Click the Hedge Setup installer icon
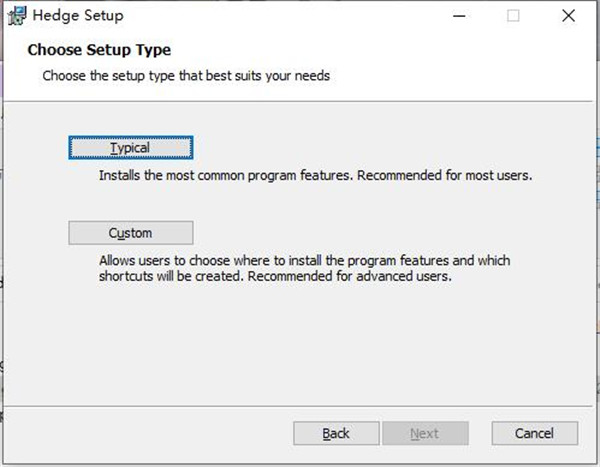 click(x=17, y=16)
